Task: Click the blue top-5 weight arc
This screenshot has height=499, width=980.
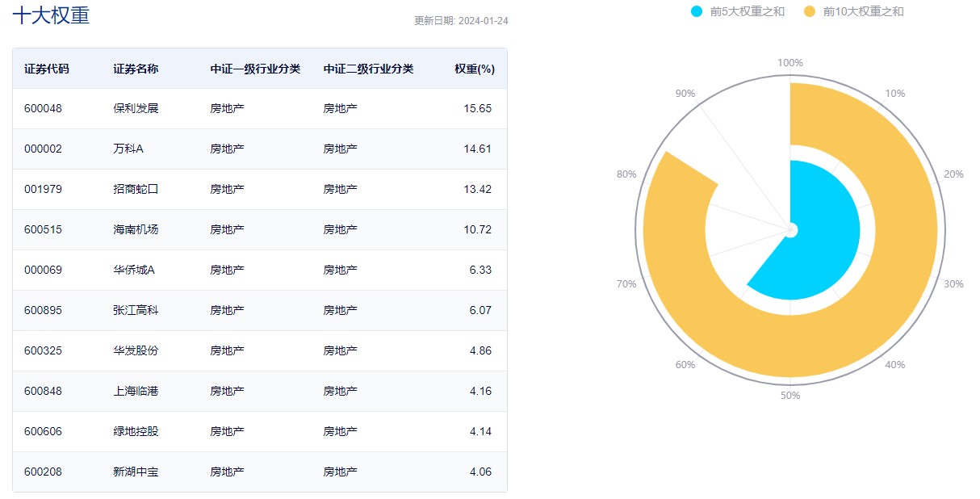Action: tap(831, 218)
